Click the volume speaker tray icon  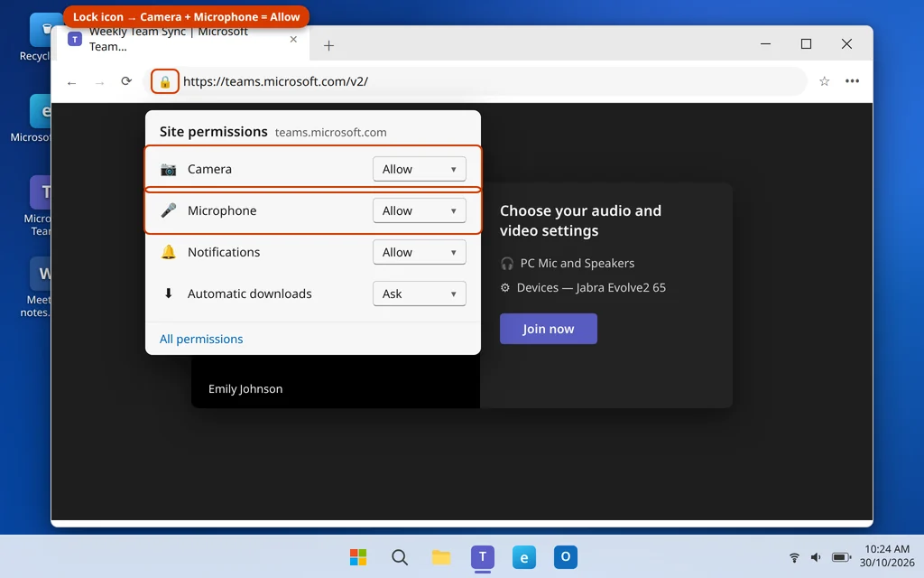tap(816, 557)
